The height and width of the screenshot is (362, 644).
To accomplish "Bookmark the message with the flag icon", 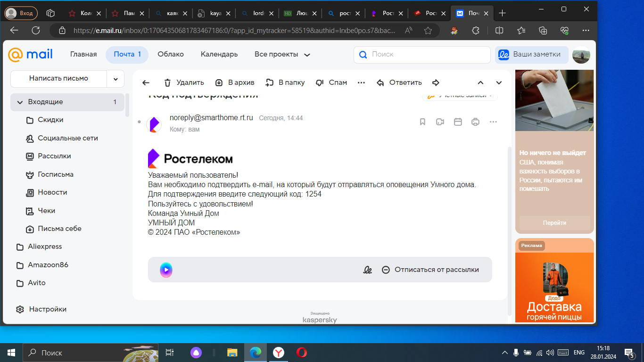I will tap(422, 122).
